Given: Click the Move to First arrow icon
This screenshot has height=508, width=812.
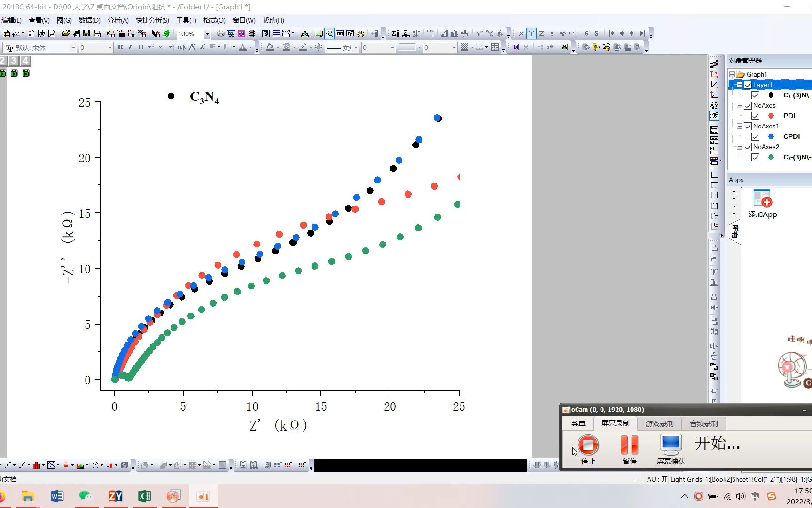Looking at the screenshot, I should point(611,33).
